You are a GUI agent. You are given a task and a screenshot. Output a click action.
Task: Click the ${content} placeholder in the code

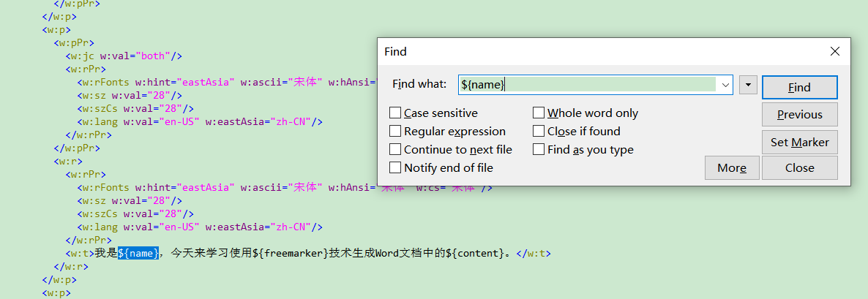coord(476,253)
